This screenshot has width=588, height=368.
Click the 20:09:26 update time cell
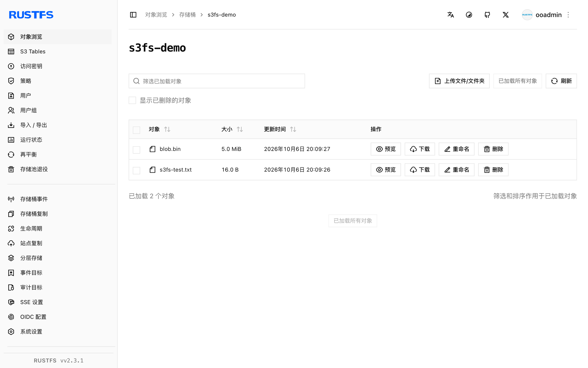[297, 170]
